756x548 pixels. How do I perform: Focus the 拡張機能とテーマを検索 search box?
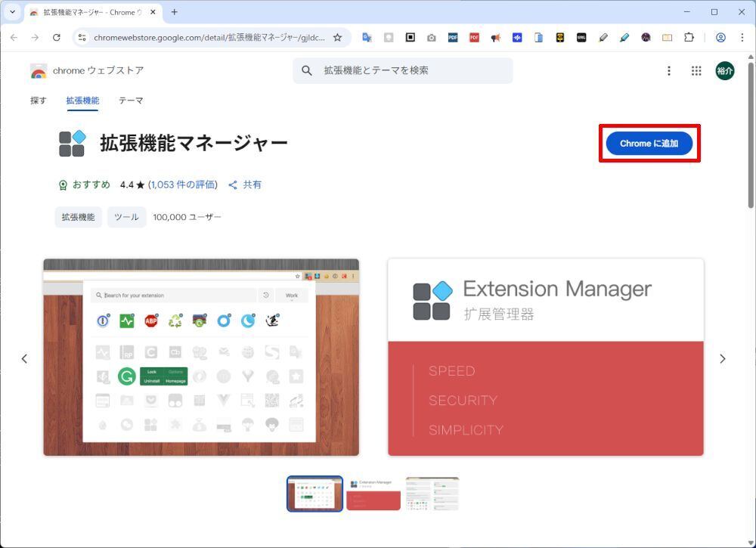tap(403, 70)
